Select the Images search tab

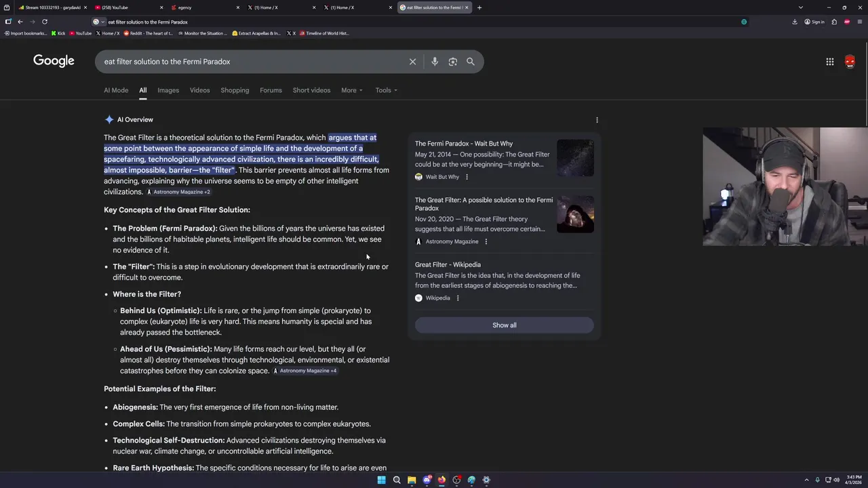(x=168, y=90)
